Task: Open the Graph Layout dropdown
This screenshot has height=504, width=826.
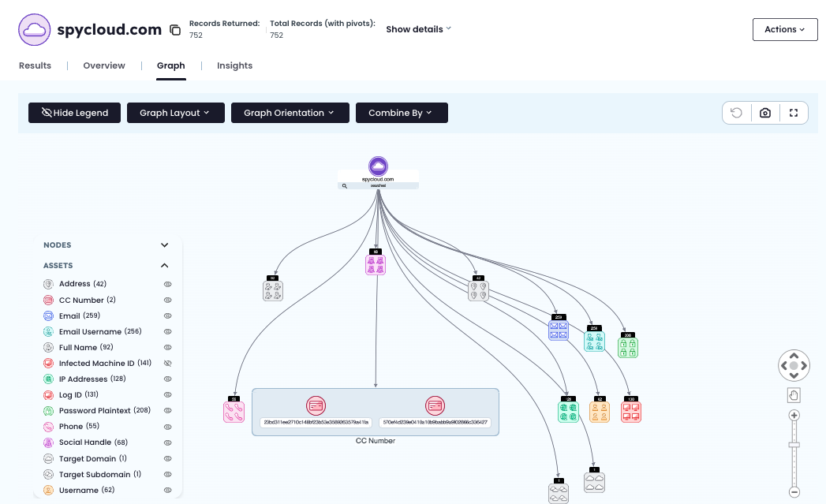Action: coord(175,113)
